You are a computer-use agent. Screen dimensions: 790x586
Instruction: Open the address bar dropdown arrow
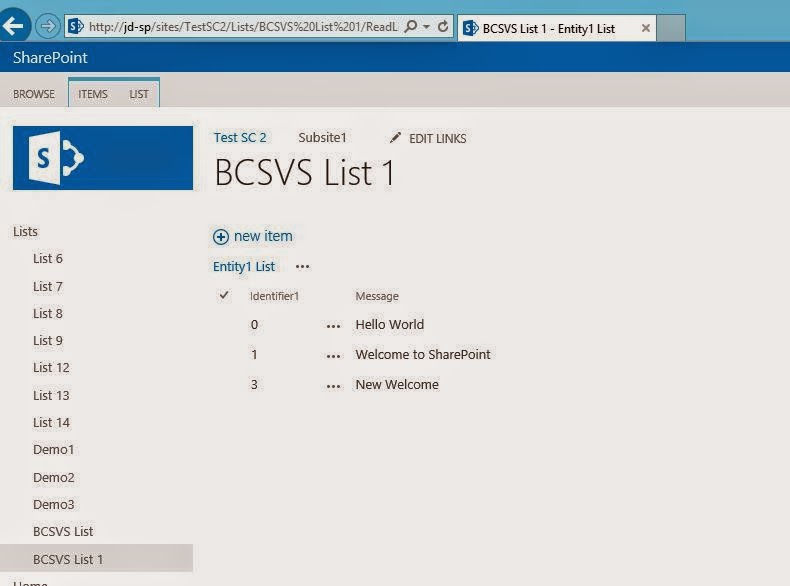pyautogui.click(x=427, y=26)
